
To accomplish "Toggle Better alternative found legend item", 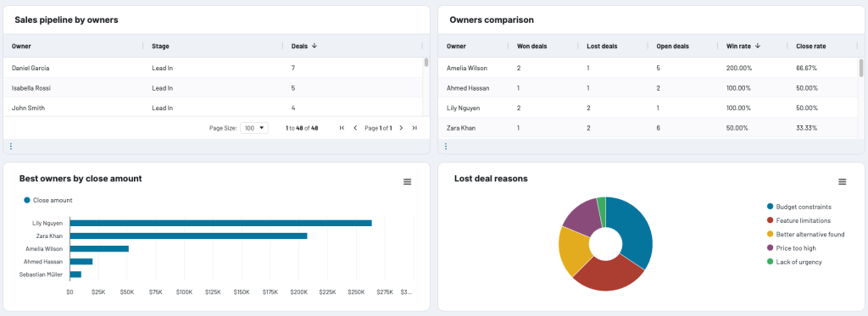I will click(x=805, y=234).
